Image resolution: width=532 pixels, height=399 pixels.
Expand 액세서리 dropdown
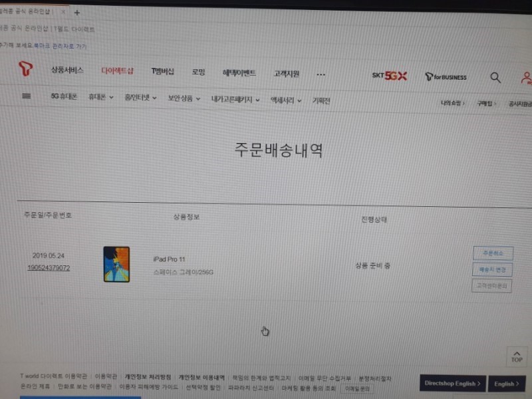tap(286, 100)
